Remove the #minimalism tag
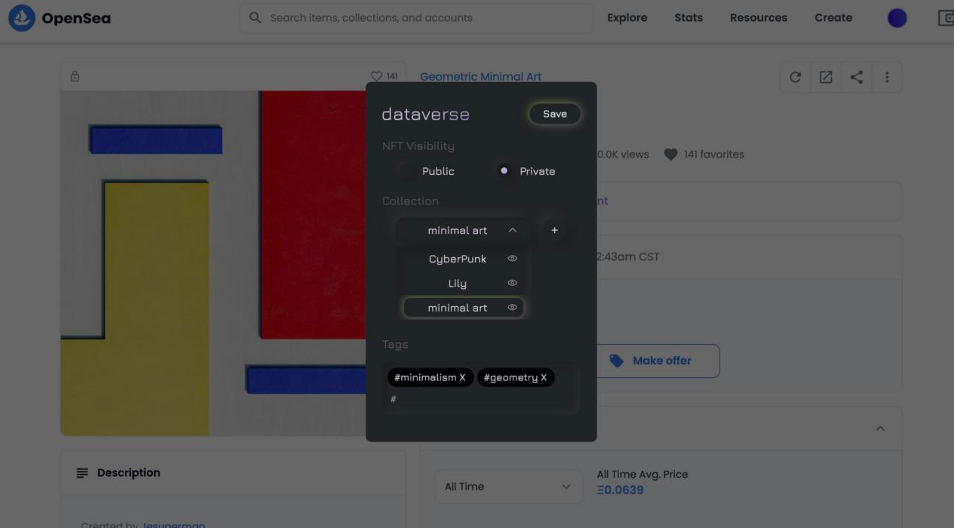Viewport: 954px width, 528px height. pyautogui.click(x=462, y=377)
